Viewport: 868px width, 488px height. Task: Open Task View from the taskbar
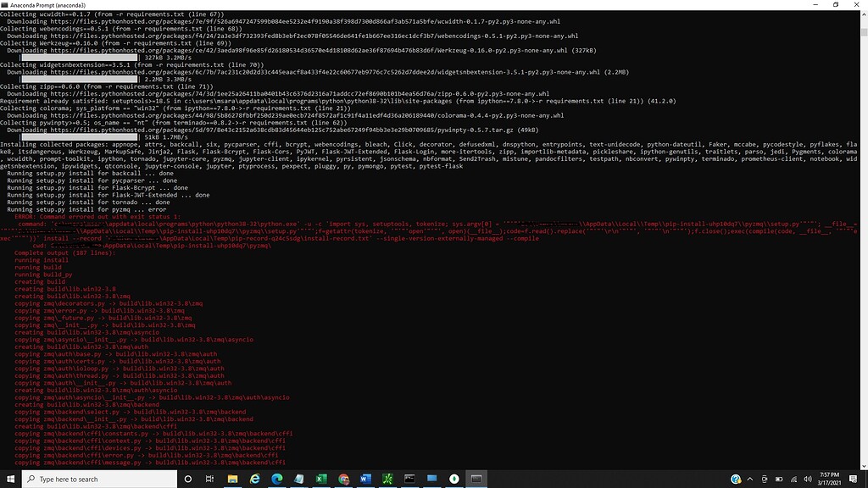coord(209,478)
